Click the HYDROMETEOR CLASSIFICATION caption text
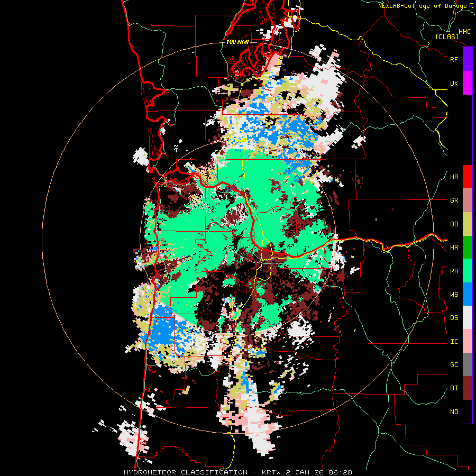476x476 pixels. coord(186,472)
